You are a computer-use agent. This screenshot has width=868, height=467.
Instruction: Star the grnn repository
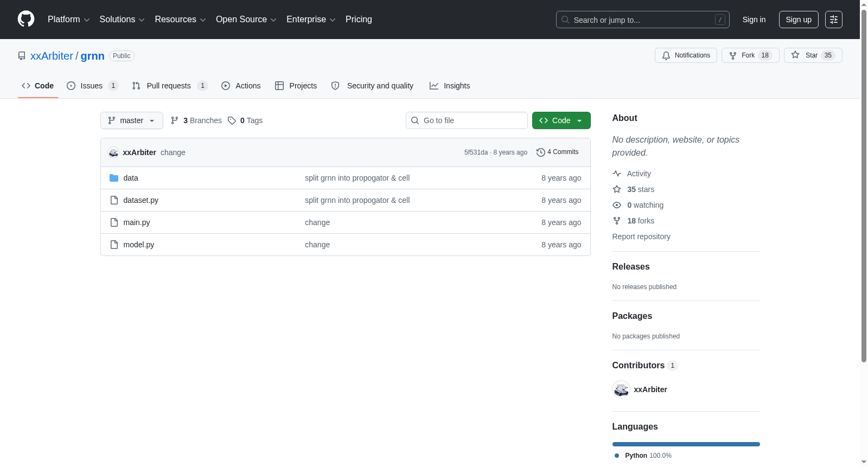(813, 55)
